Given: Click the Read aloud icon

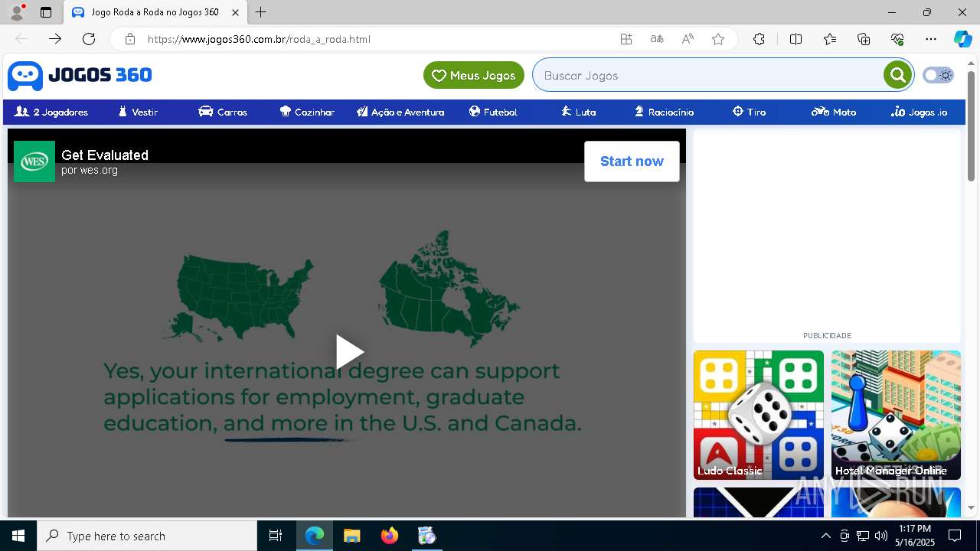Looking at the screenshot, I should pyautogui.click(x=688, y=39).
